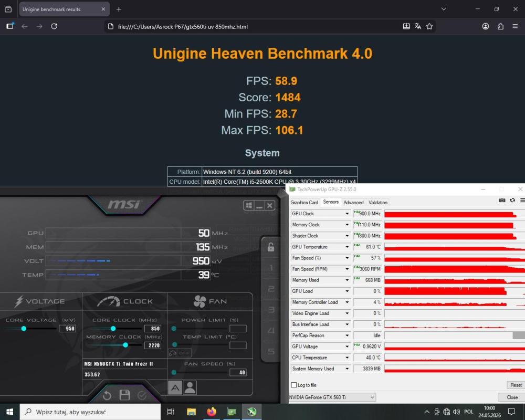Open the recent browsing view icon
The image size is (525, 420).
8,9
